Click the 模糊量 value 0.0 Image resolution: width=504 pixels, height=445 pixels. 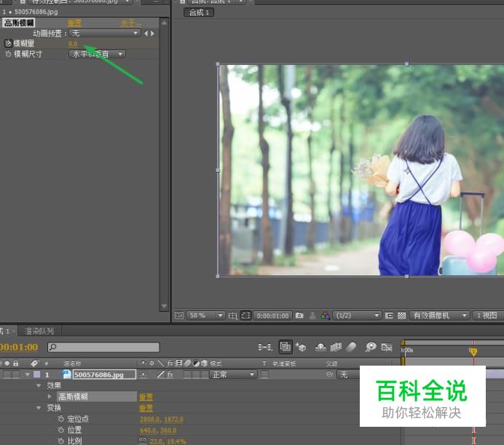[x=73, y=44]
